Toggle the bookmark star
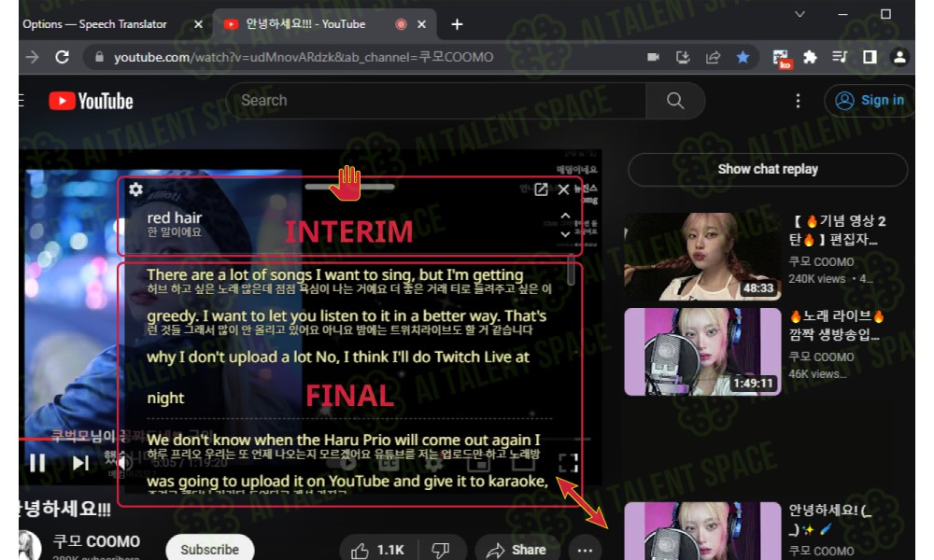Viewport: 934px width, 560px height. coord(743,57)
